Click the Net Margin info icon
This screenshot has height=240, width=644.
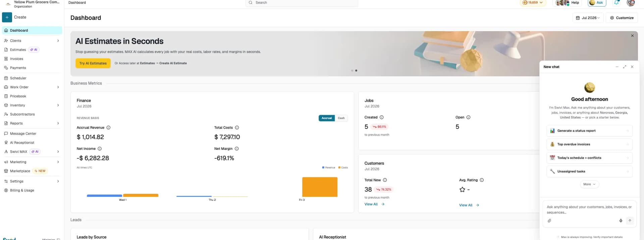(236, 149)
